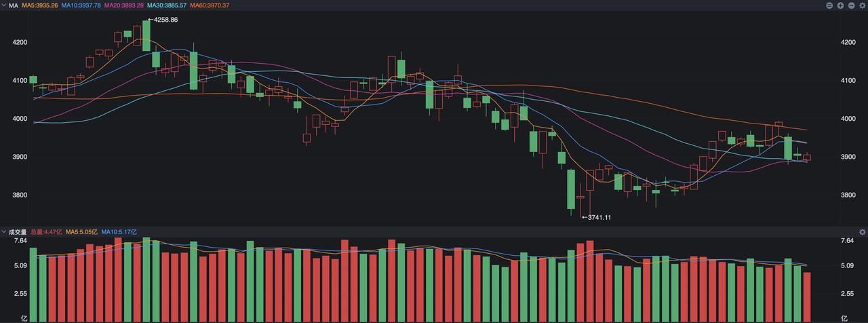This screenshot has height=323, width=868.
Task: Click the last red volume bar
Action: (806, 297)
